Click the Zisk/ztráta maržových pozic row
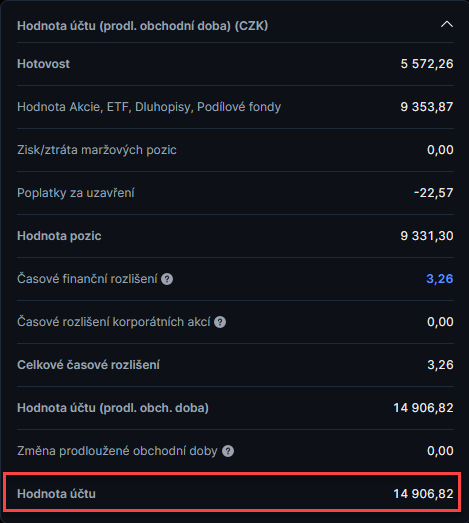Screen dimensions: 469x523 click(235, 150)
